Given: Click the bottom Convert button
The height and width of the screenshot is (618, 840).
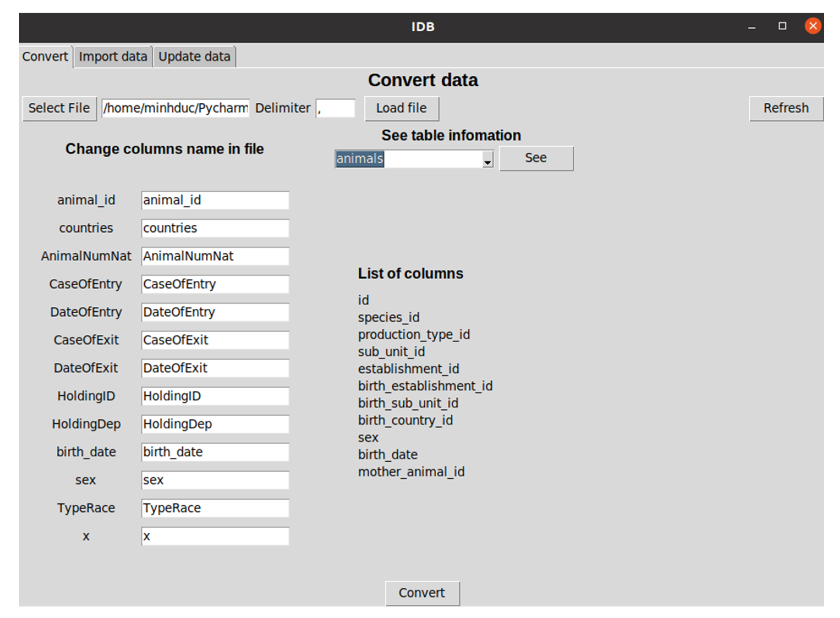Looking at the screenshot, I should [x=422, y=593].
